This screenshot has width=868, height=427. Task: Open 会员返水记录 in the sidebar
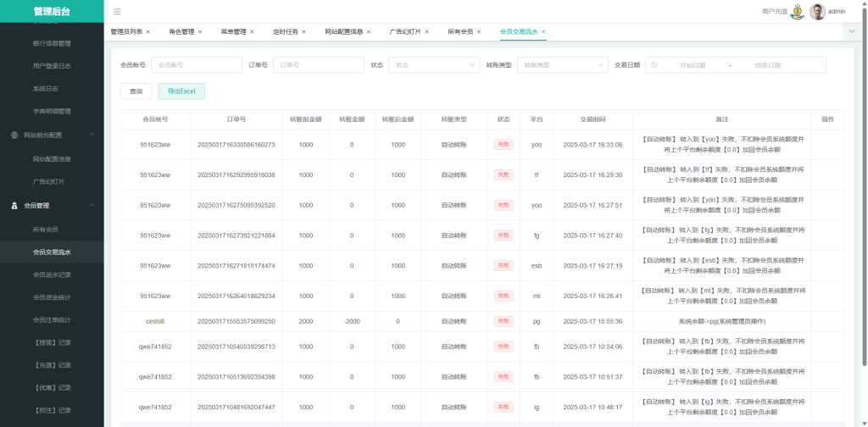coord(52,274)
